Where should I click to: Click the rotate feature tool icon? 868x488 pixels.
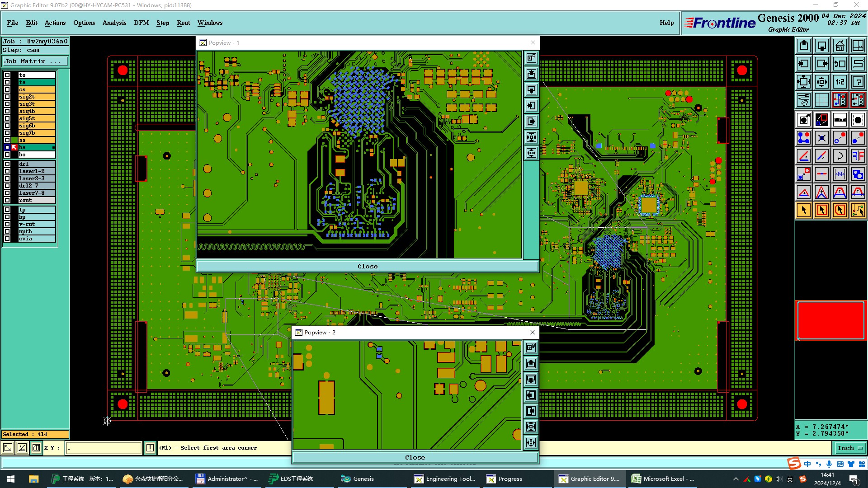(840, 156)
